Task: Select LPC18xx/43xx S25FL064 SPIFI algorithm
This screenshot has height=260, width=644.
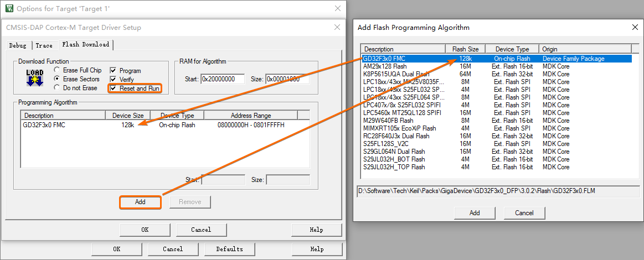Action: (x=497, y=97)
